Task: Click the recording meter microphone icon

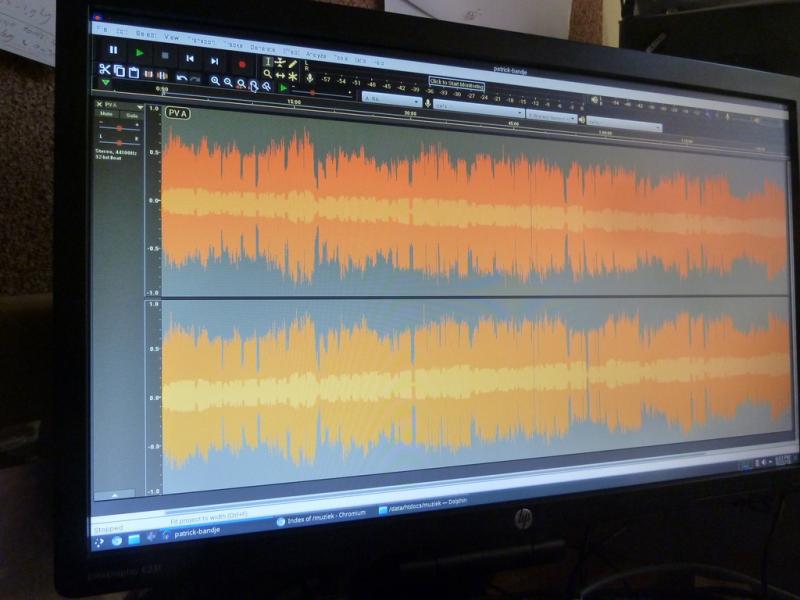Action: (310, 79)
